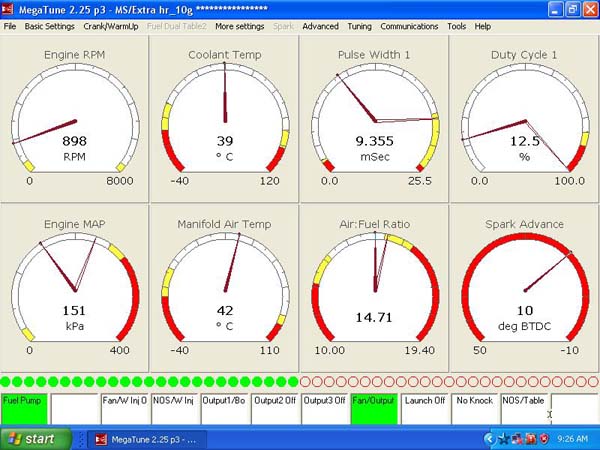The image size is (600, 450).
Task: Click the red square tray icon
Action: tap(531, 439)
